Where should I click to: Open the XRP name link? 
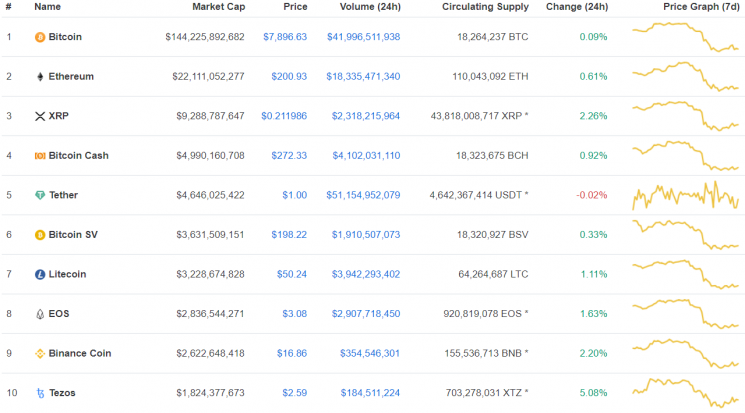[58, 116]
